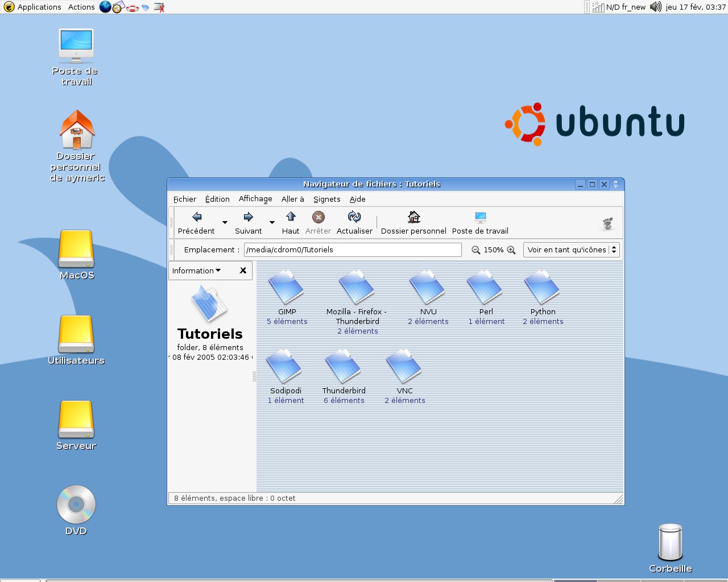Click the Tutoriels folder icon in sidebar
Viewport: 728px width, 582px height.
pyautogui.click(x=209, y=304)
